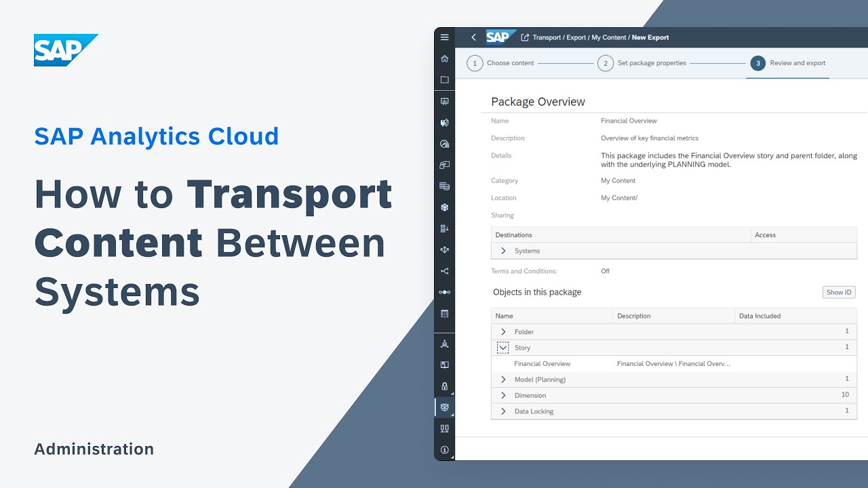This screenshot has height=488, width=868.
Task: Open the open-book sidebar icon
Action: point(444,365)
